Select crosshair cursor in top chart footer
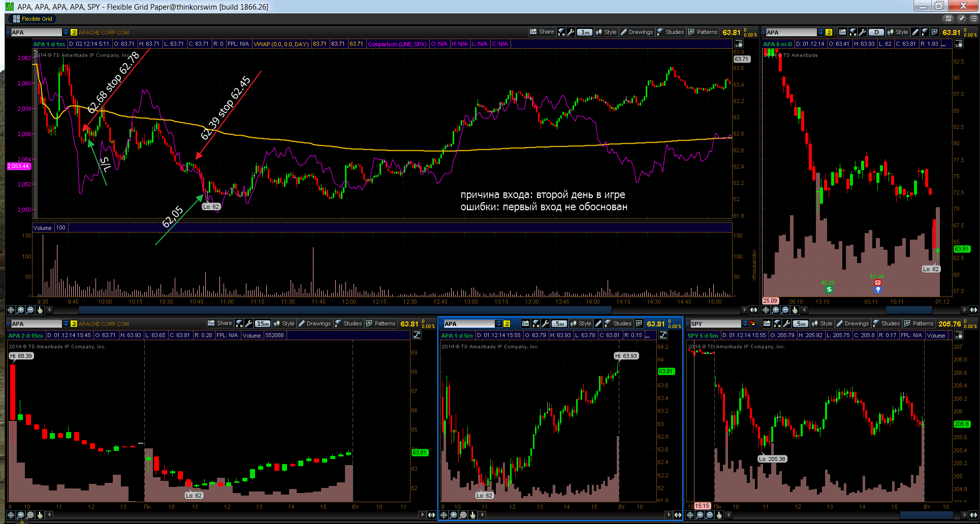Image resolution: width=980 pixels, height=524 pixels. pyautogui.click(x=11, y=310)
